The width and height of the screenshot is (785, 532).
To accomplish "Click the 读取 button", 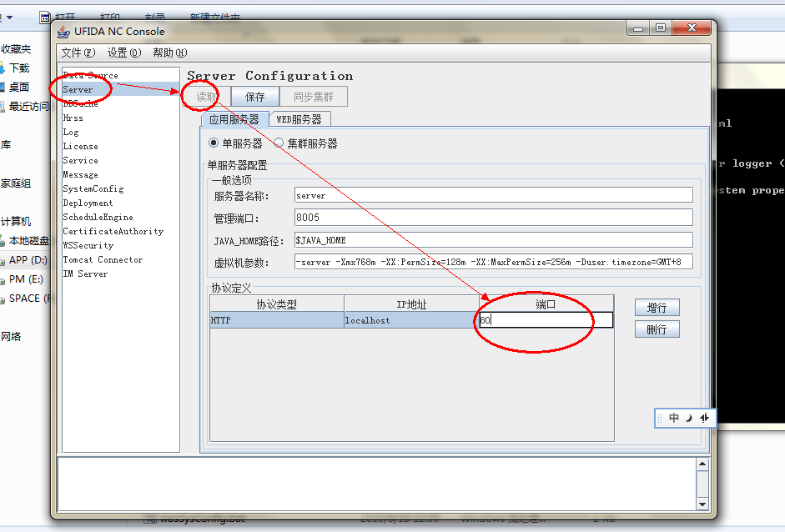I will pos(206,97).
